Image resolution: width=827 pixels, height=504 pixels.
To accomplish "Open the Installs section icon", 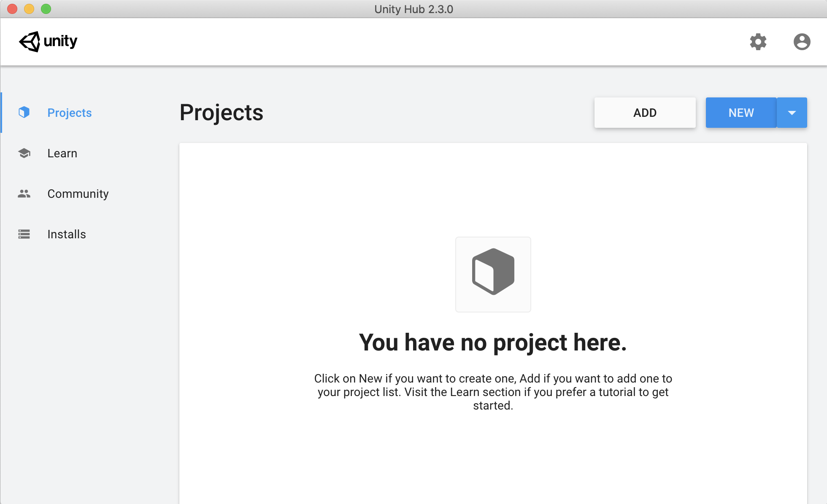I will (23, 234).
